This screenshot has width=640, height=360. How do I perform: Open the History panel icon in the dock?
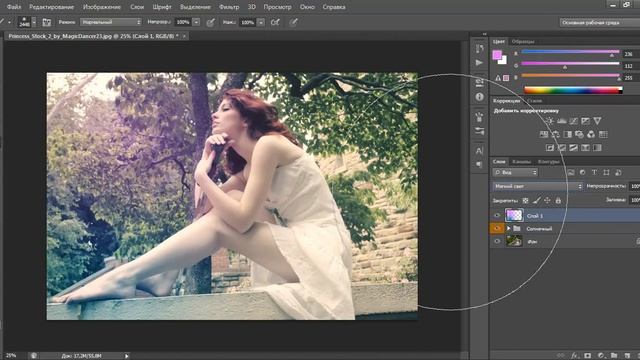coord(480,49)
